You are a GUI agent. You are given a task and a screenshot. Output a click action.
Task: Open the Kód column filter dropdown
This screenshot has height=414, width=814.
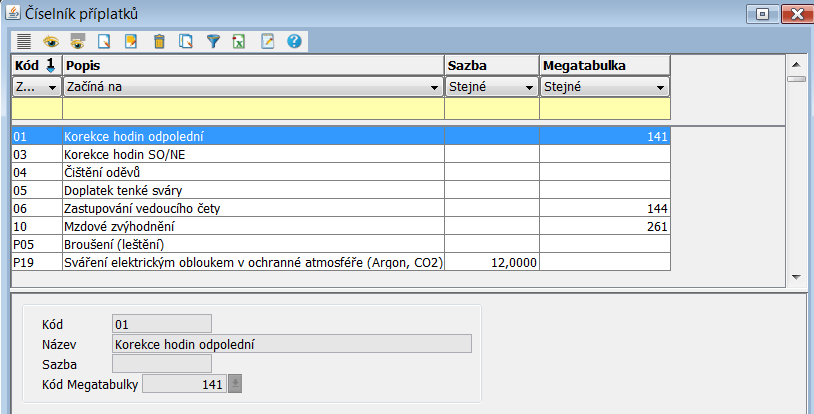click(51, 88)
